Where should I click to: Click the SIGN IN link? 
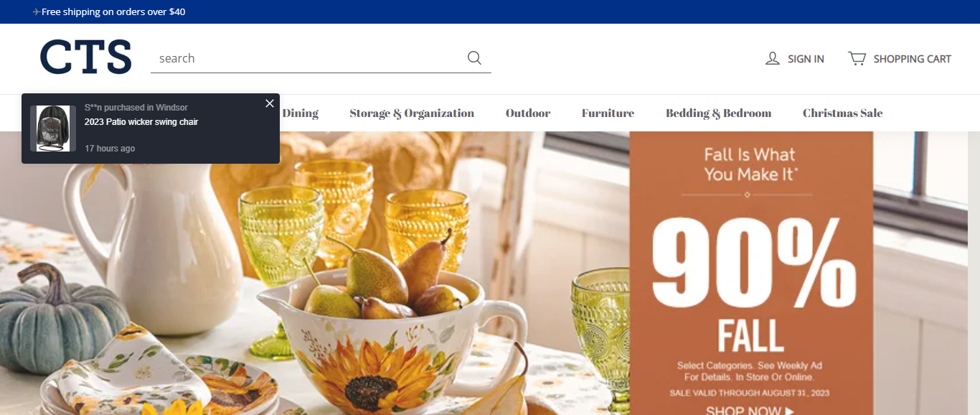click(806, 59)
